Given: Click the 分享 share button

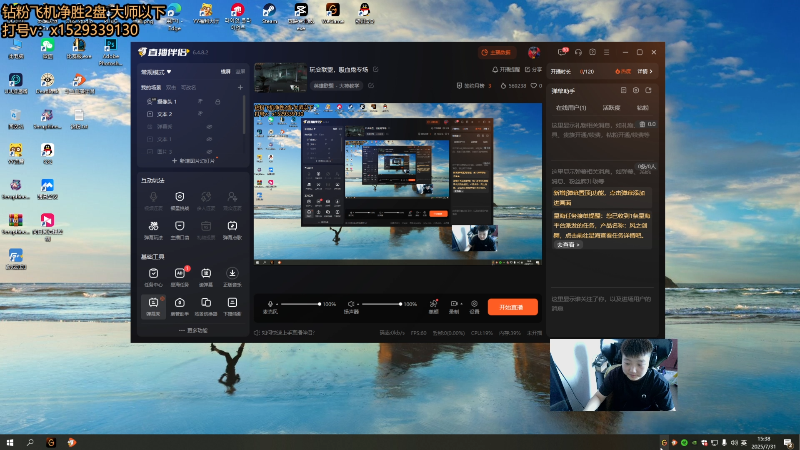Looking at the screenshot, I should [533, 69].
